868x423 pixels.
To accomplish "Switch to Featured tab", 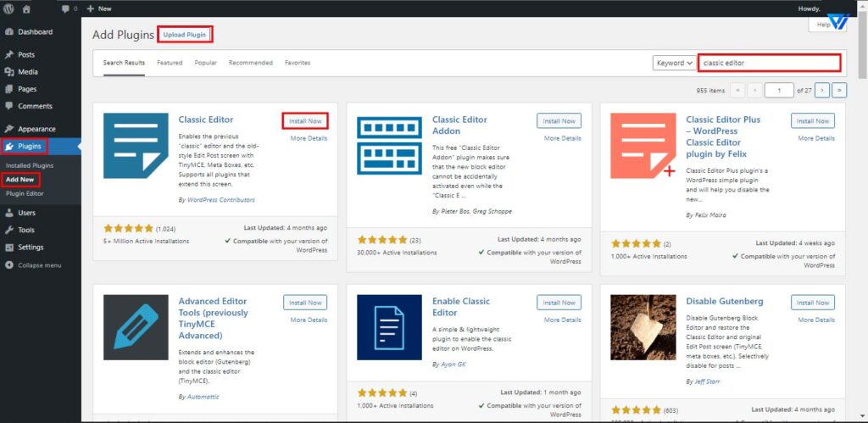I will tap(170, 63).
